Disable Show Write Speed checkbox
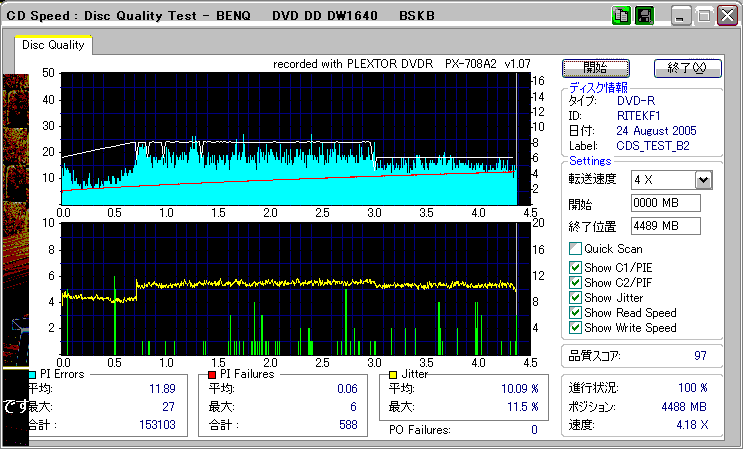Viewport: 743px width, 449px height. 575,327
